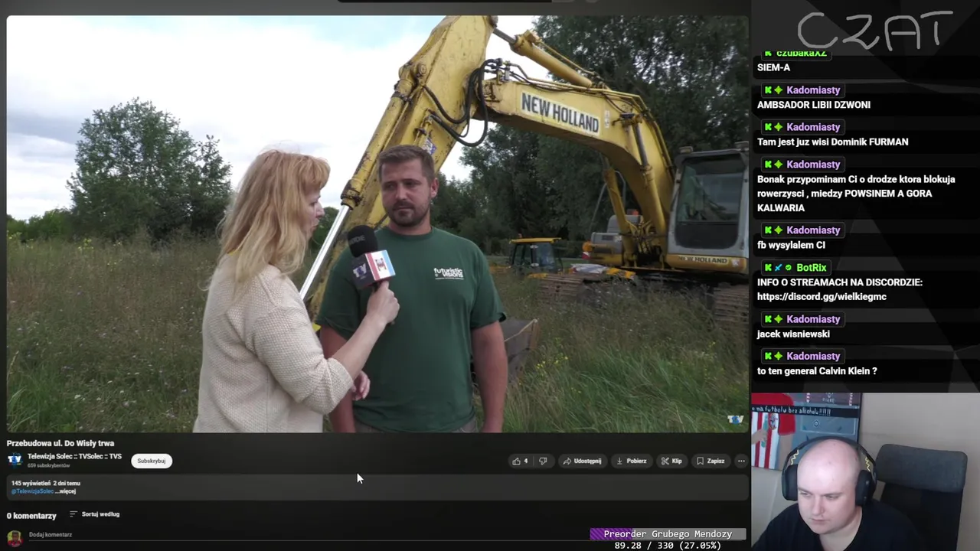
Task: Click the '0 komentarzy' comments count
Action: (x=31, y=516)
